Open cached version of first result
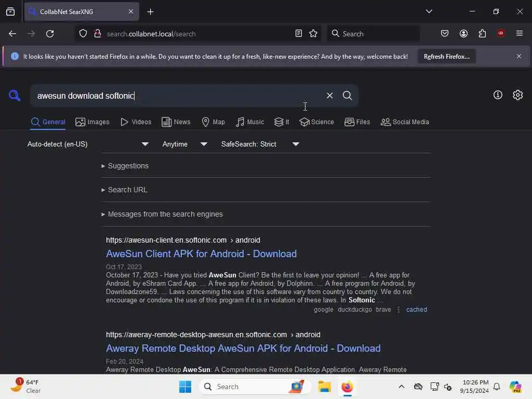This screenshot has height=399, width=532. click(x=416, y=310)
